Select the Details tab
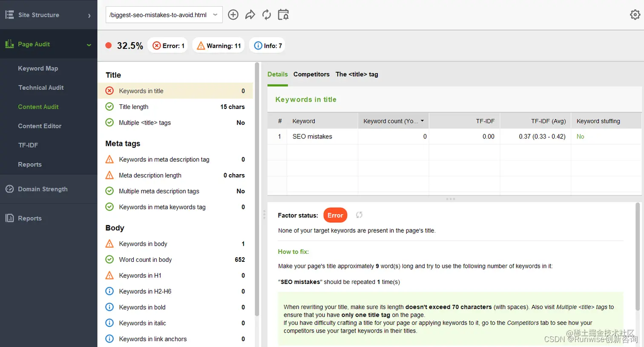The image size is (644, 347). [x=278, y=74]
